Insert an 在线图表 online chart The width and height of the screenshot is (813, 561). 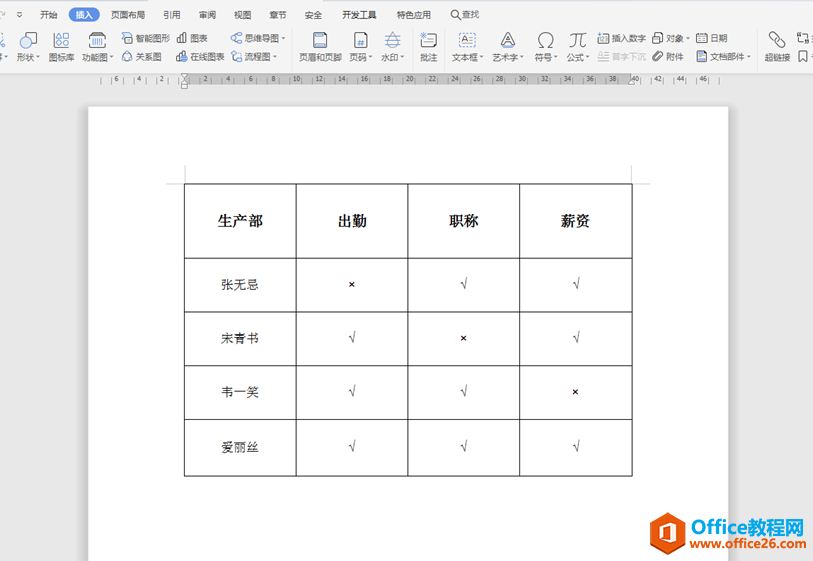[200, 57]
